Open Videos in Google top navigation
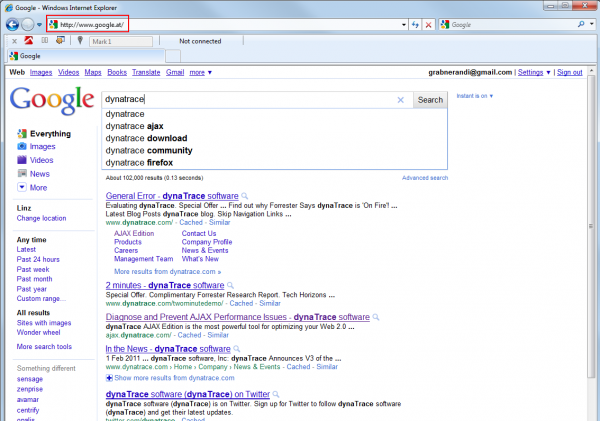 click(68, 72)
